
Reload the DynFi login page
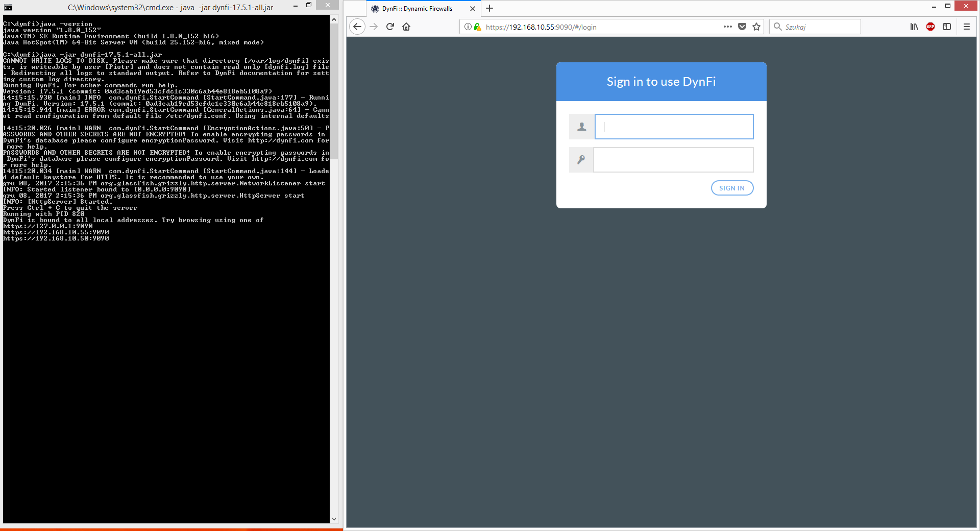(390, 27)
